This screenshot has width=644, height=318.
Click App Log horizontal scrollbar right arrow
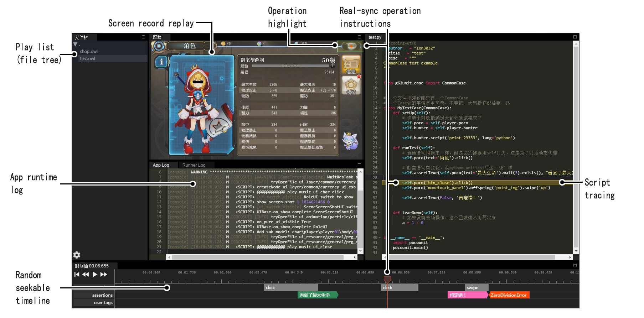click(x=354, y=257)
